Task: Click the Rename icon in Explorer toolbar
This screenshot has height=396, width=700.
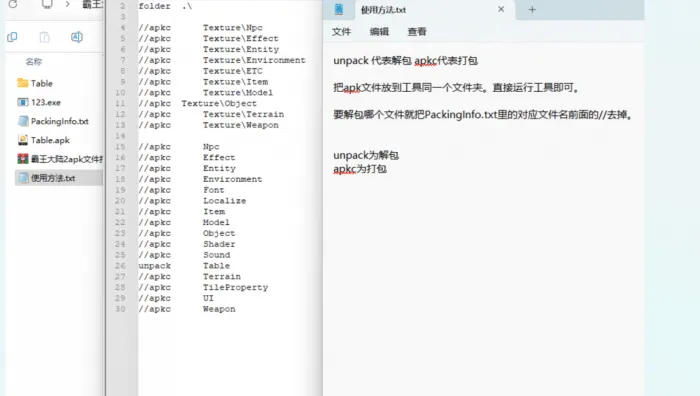Action: 77,37
